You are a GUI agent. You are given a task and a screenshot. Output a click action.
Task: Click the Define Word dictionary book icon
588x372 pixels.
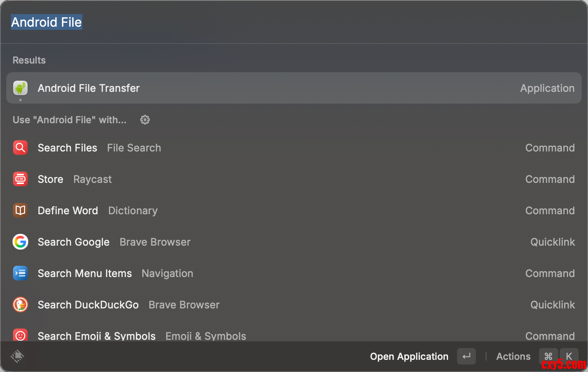click(20, 211)
